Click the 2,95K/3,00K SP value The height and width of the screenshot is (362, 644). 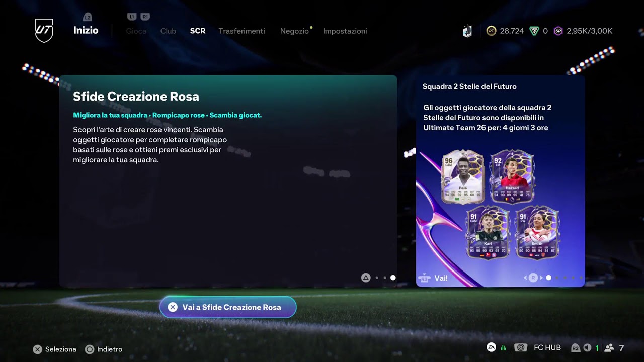pyautogui.click(x=590, y=31)
